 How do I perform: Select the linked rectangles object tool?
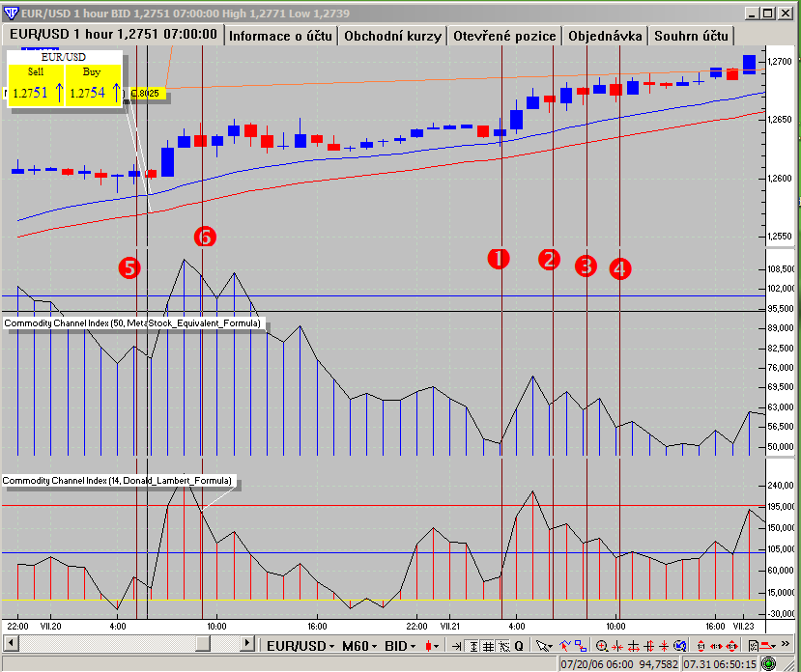click(581, 646)
